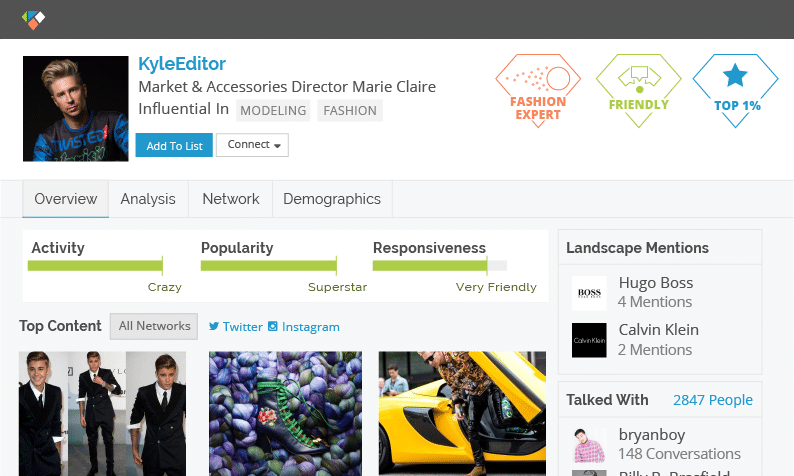Go to the Demographics tab
This screenshot has height=476, width=794.
click(332, 199)
